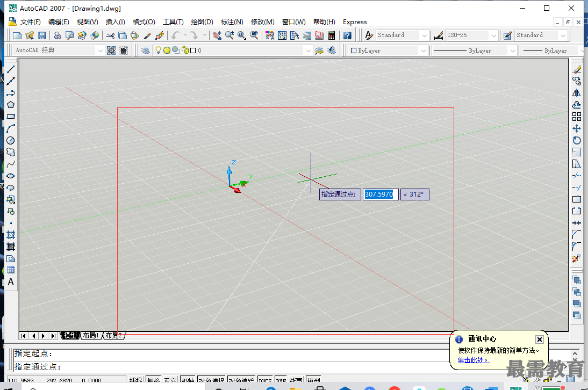Click the Open drawing folder icon
Viewport: 588px width, 390px height.
pos(30,35)
